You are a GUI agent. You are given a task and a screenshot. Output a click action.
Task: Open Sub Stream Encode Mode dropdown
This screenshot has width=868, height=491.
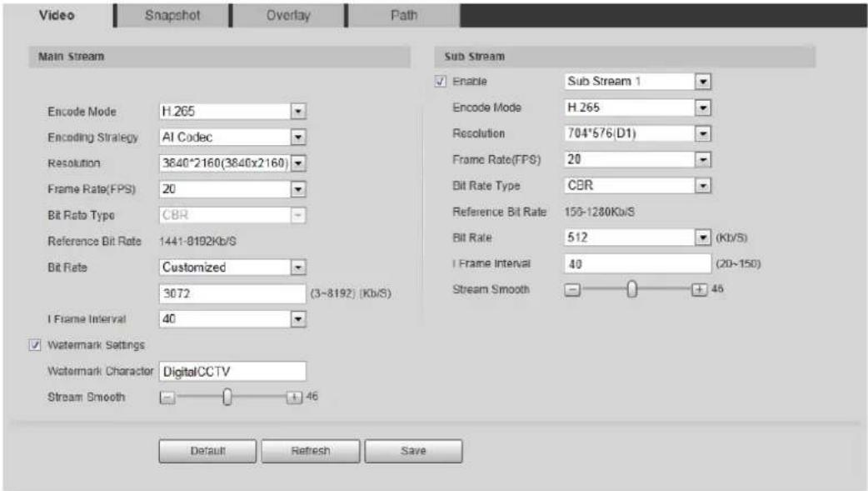click(638, 108)
